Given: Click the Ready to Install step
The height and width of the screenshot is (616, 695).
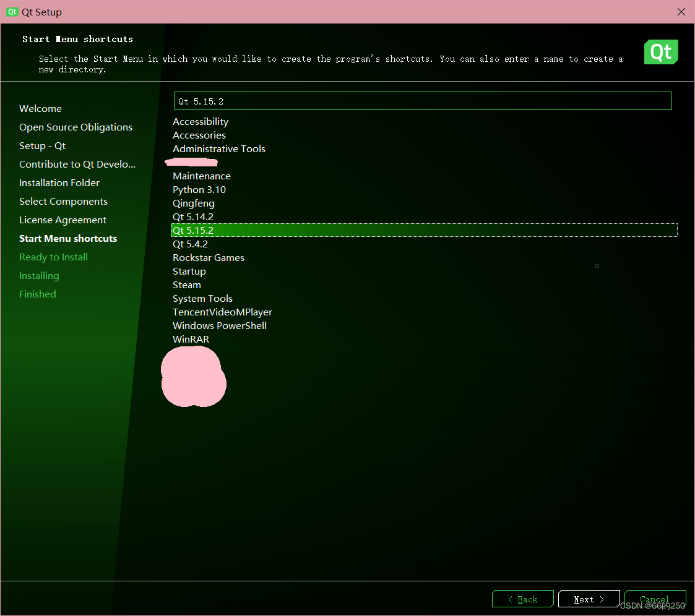Looking at the screenshot, I should click(x=53, y=257).
